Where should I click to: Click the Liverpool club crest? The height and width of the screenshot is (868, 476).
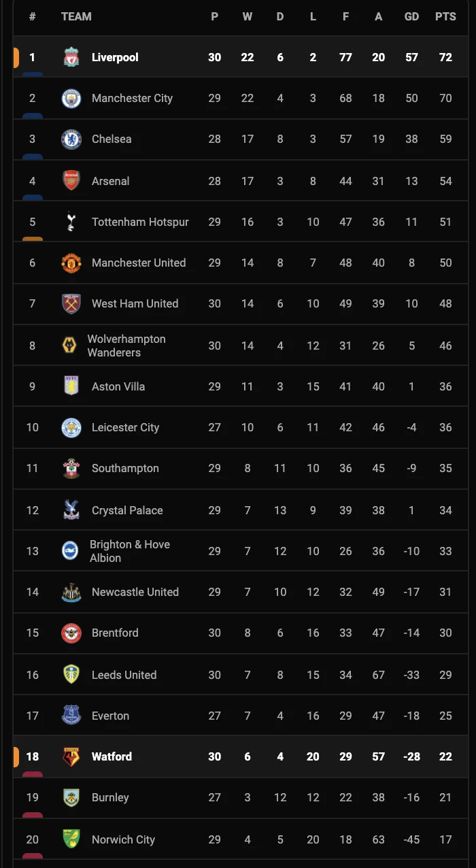point(71,57)
